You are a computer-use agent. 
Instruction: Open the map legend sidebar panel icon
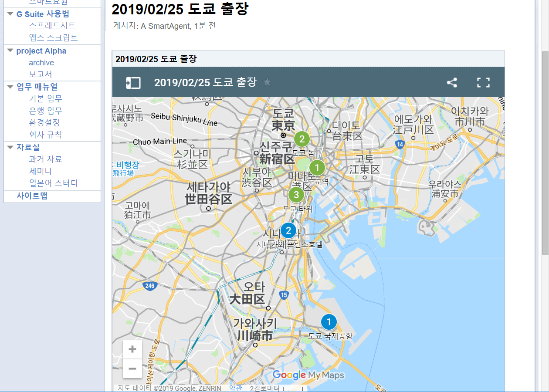(133, 82)
